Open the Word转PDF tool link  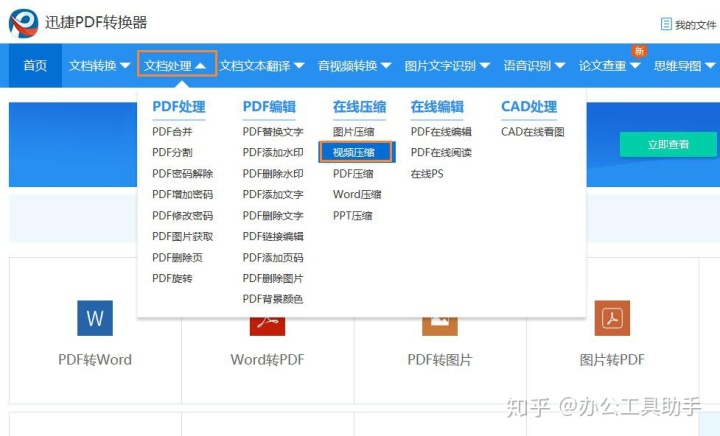[267, 359]
